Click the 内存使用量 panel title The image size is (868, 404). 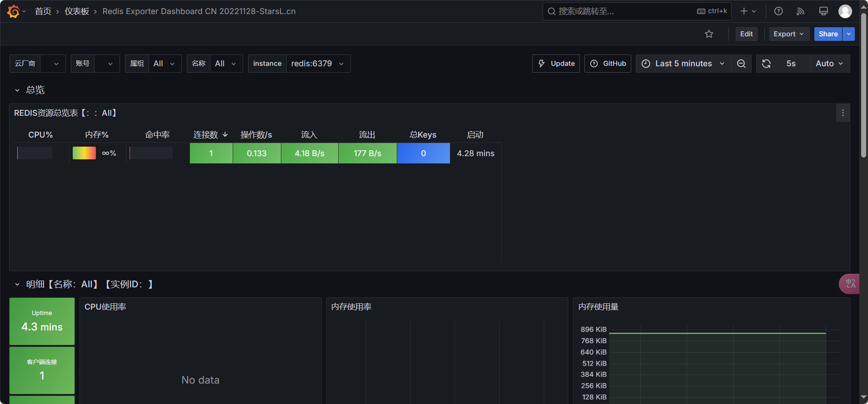[598, 307]
